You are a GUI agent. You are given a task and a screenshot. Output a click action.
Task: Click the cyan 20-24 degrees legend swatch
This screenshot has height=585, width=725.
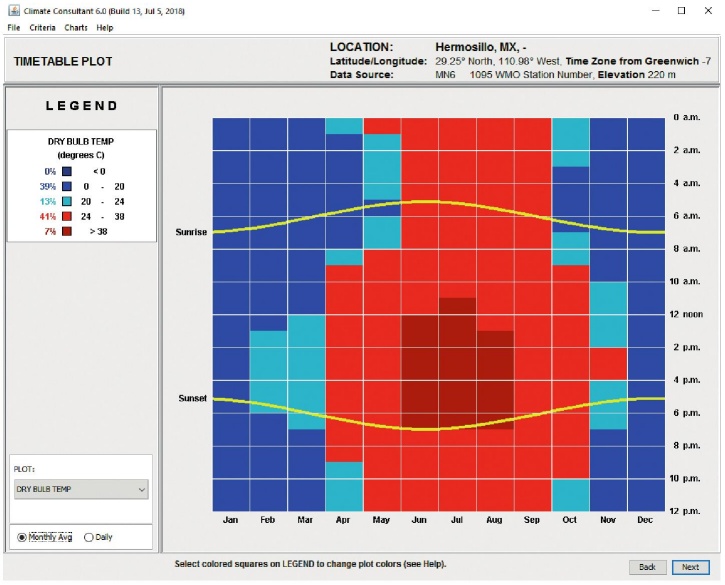[x=66, y=201]
